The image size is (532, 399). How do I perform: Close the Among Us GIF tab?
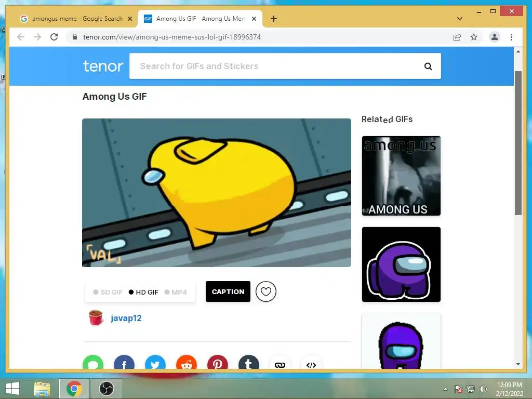(254, 19)
